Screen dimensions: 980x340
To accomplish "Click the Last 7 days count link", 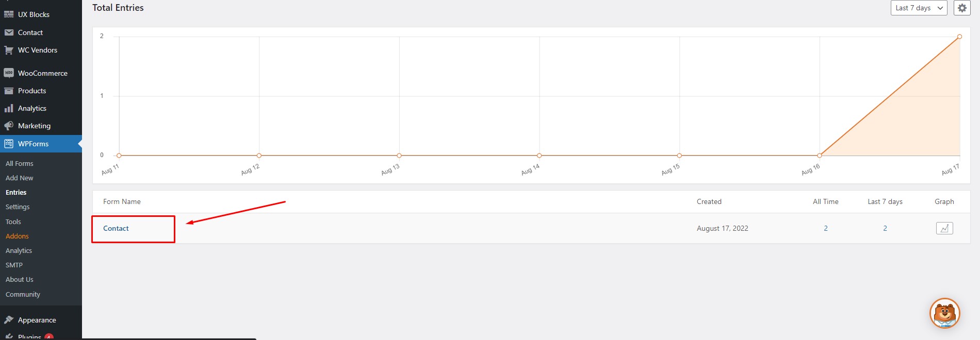I will click(885, 228).
